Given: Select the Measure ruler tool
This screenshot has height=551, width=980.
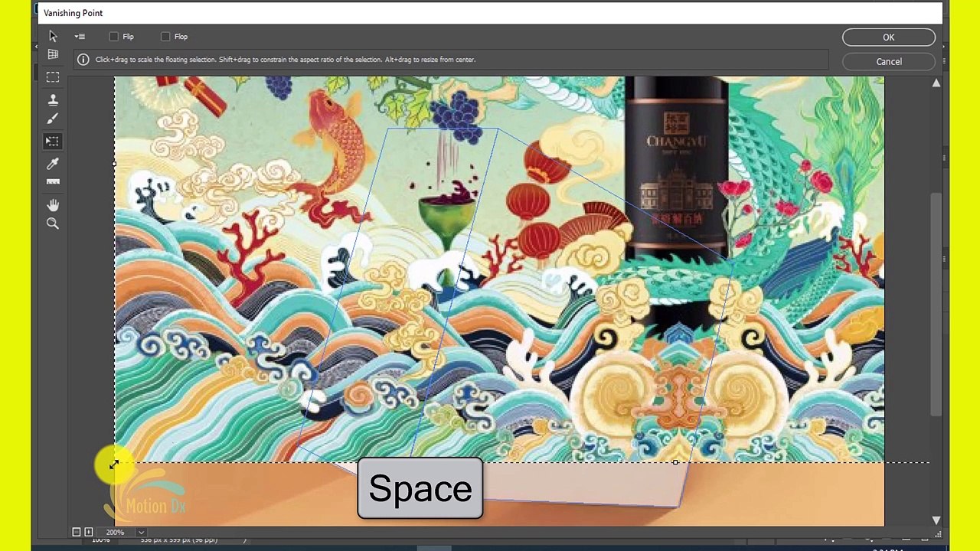Looking at the screenshot, I should click(x=53, y=182).
